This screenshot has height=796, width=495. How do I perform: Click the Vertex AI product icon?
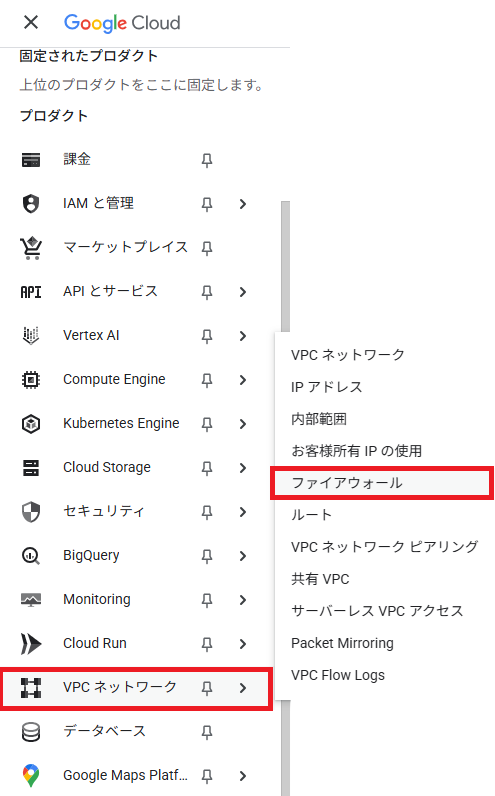pos(31,336)
